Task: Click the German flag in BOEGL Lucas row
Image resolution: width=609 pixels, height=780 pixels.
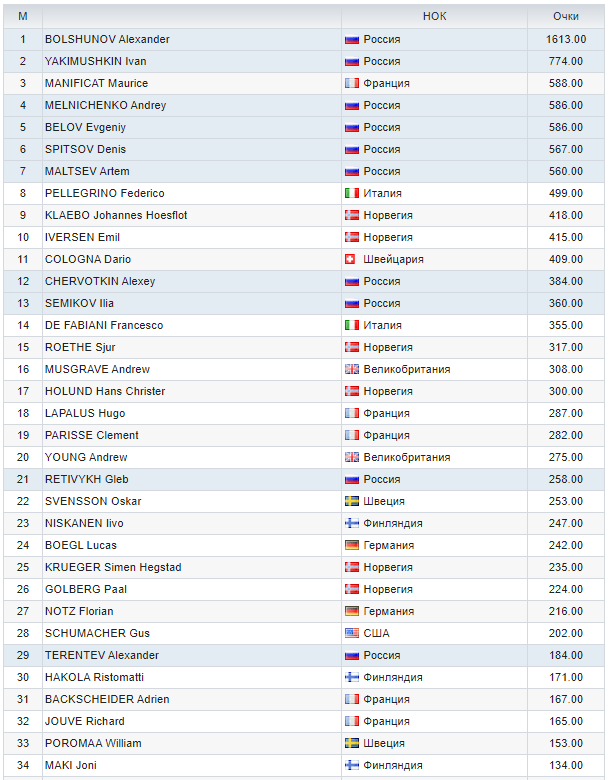Action: [351, 545]
